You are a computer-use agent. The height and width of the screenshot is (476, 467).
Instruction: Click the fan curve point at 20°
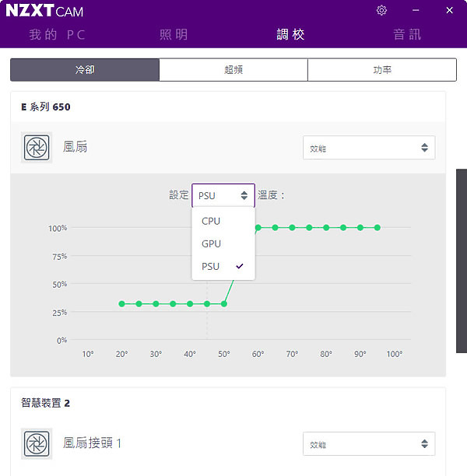(122, 303)
